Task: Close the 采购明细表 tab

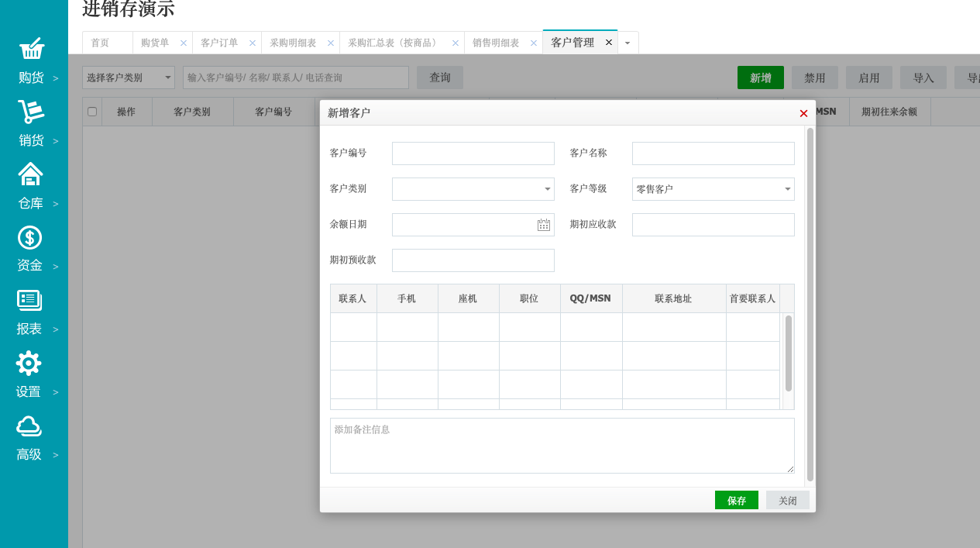Action: click(x=331, y=43)
